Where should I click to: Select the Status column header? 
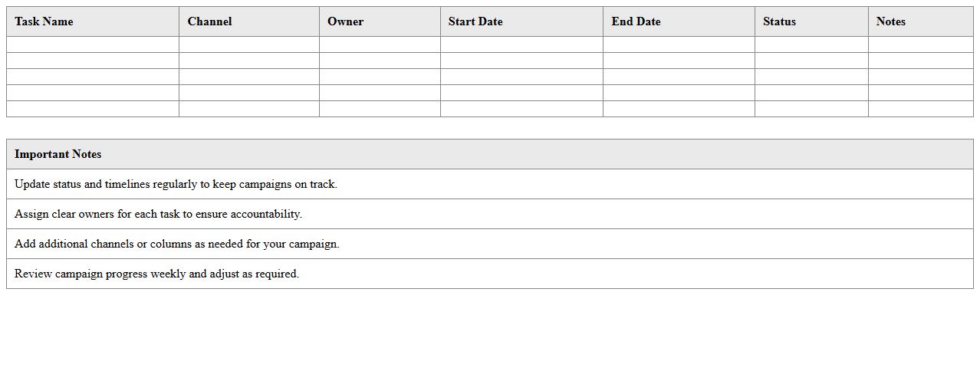[x=779, y=21]
